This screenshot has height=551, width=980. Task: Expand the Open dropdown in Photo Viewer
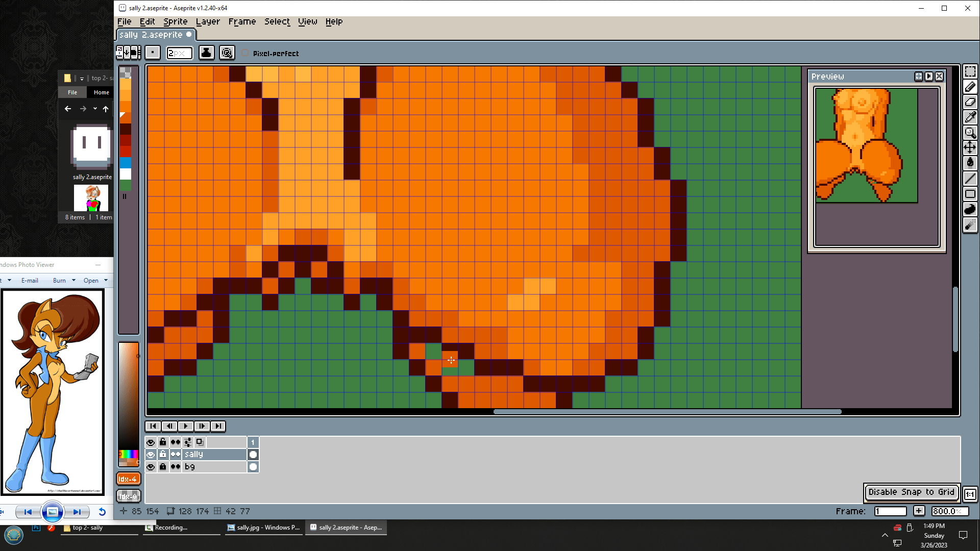coord(106,280)
